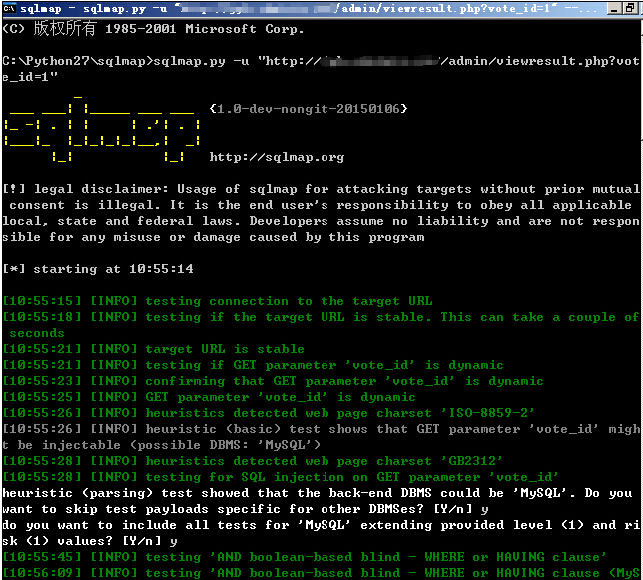Image resolution: width=643 pixels, height=580 pixels.
Task: Click the 't be injectable (possible DBMS' line
Action: click(x=162, y=445)
